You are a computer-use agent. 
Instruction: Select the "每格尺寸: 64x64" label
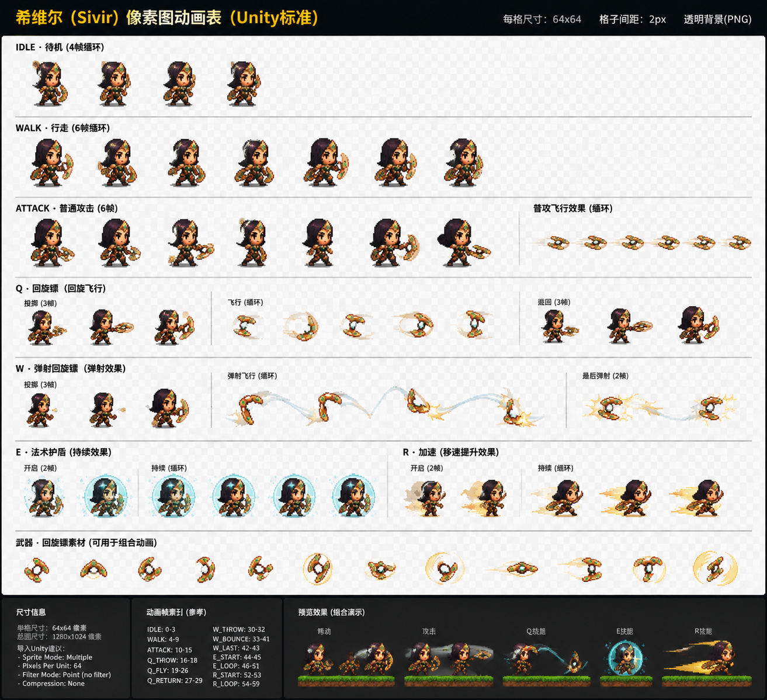coord(542,19)
